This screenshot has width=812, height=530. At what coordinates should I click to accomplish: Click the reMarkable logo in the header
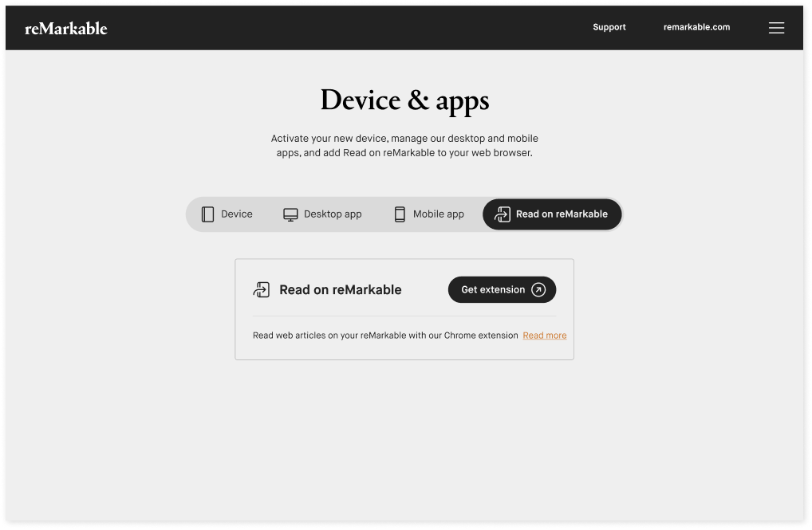66,28
